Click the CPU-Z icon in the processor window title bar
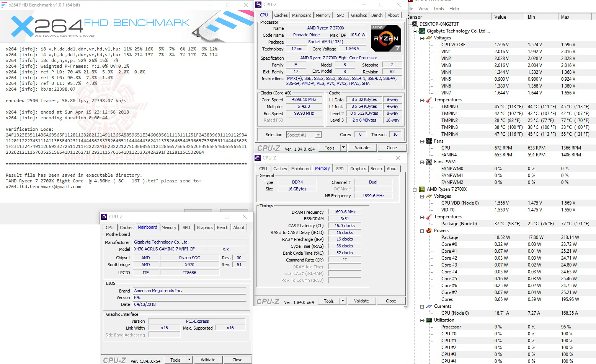The width and height of the screenshot is (596, 364). click(x=258, y=5)
